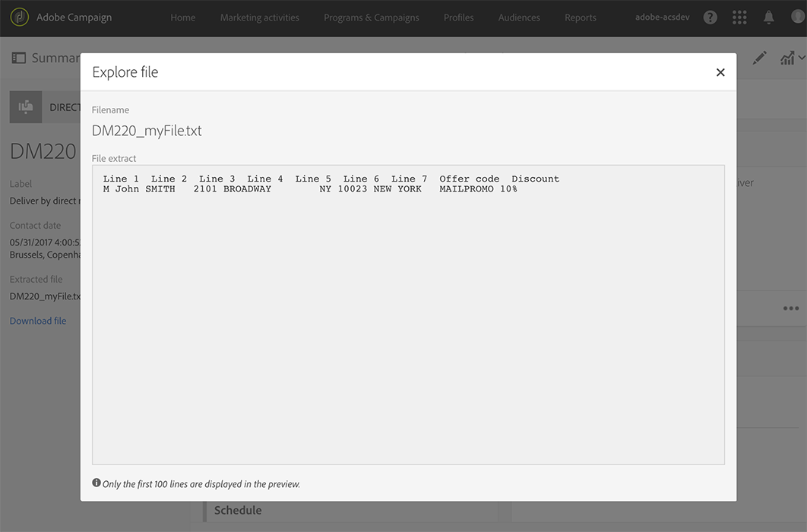Open the apps grid switcher icon

(739, 17)
